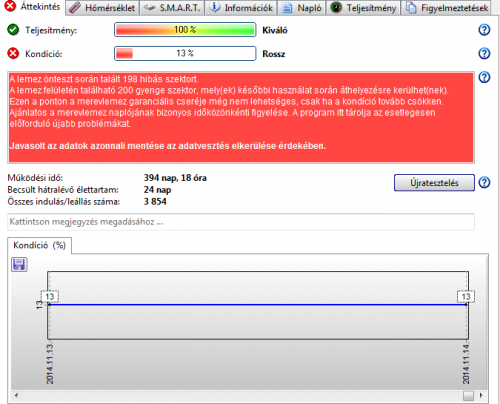Click the graph horizontal scrollbar thumb
The height and width of the screenshot is (404, 500).
click(468, 396)
